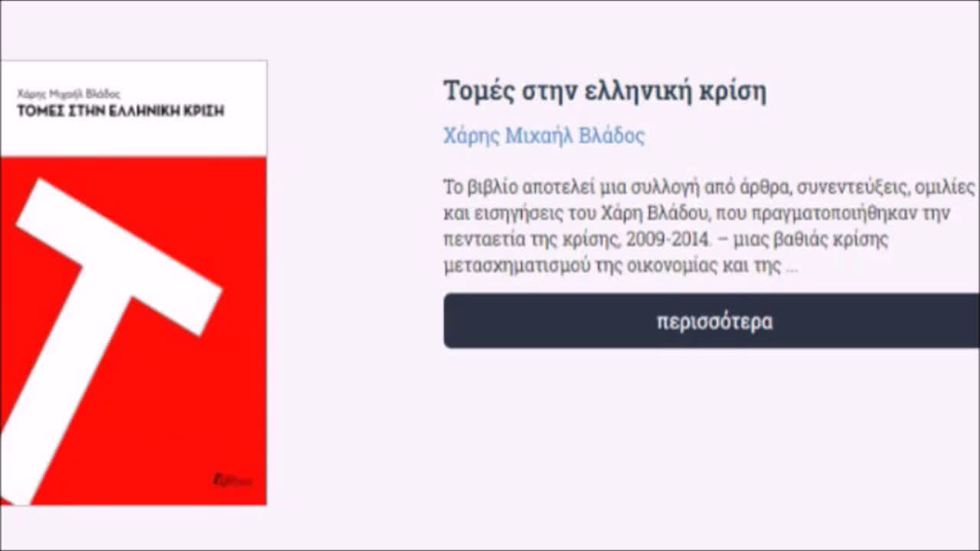Click the heading Τομές στην ελληνική κρίση
This screenshot has height=551, width=980.
point(605,91)
